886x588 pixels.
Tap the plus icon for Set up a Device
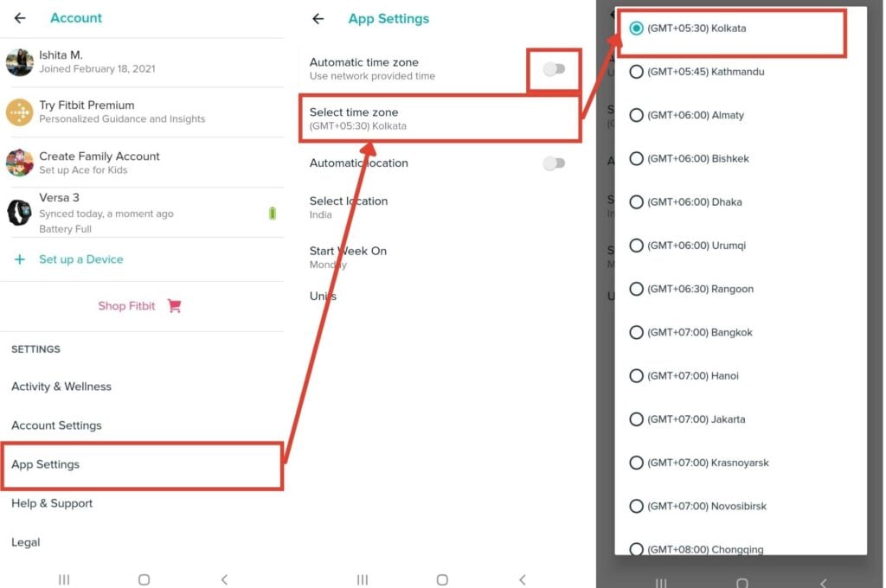point(20,259)
